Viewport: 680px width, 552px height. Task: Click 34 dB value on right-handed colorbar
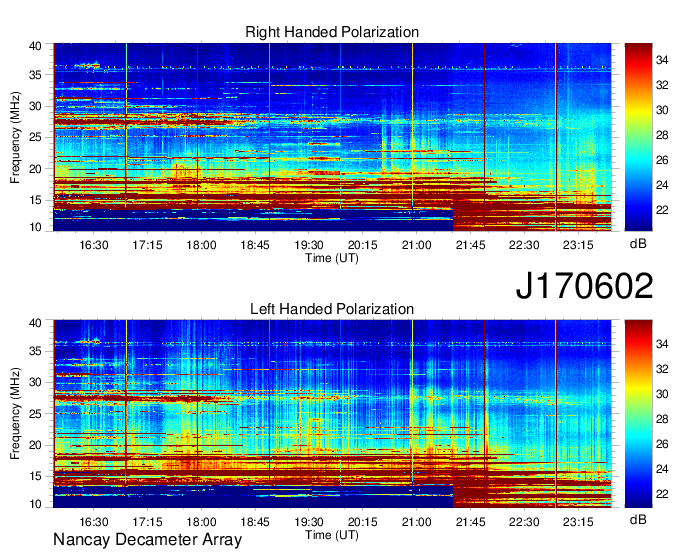coord(662,61)
